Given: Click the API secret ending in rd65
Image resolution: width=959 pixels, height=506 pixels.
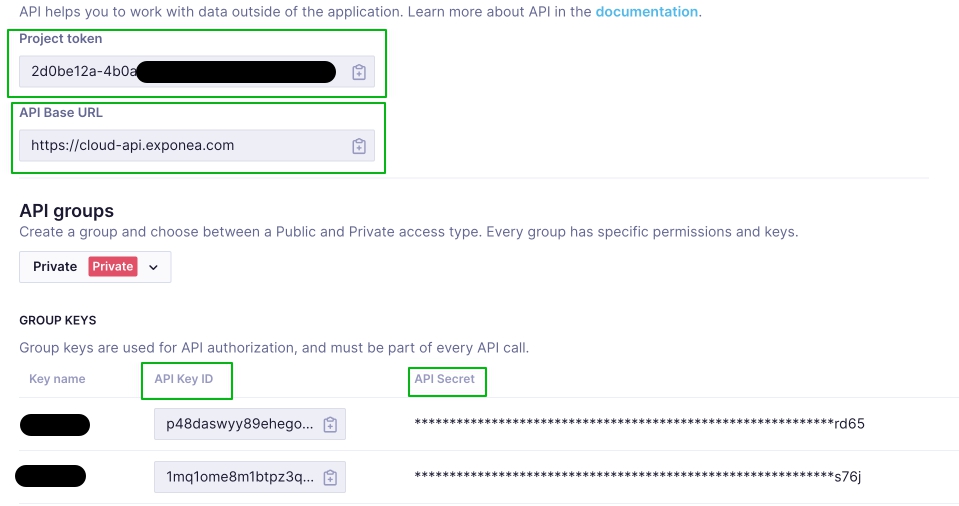Looking at the screenshot, I should coord(639,423).
